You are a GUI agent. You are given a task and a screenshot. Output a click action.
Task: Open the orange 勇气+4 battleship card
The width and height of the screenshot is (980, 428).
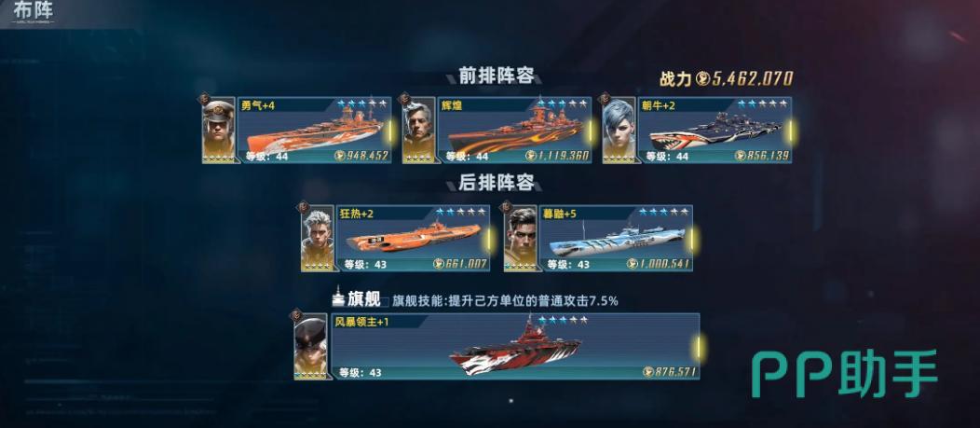tap(315, 131)
